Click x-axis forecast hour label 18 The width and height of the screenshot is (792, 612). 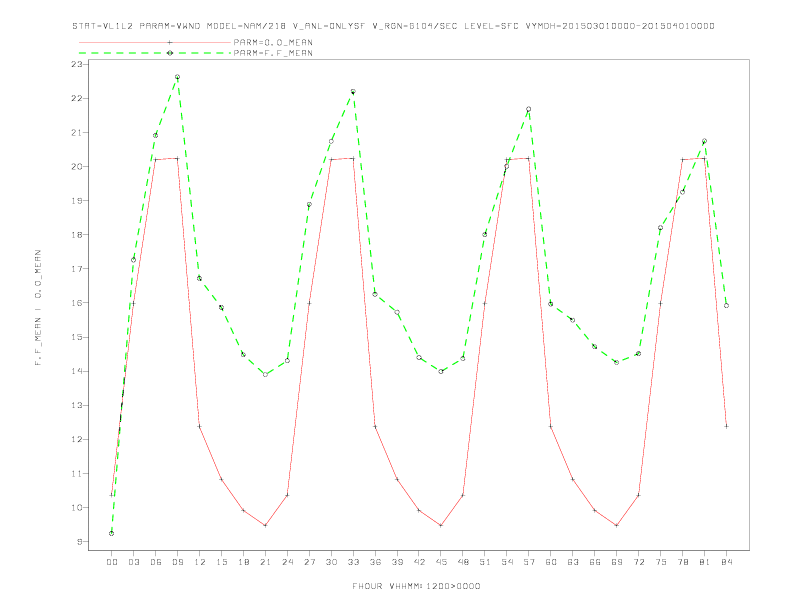click(243, 562)
